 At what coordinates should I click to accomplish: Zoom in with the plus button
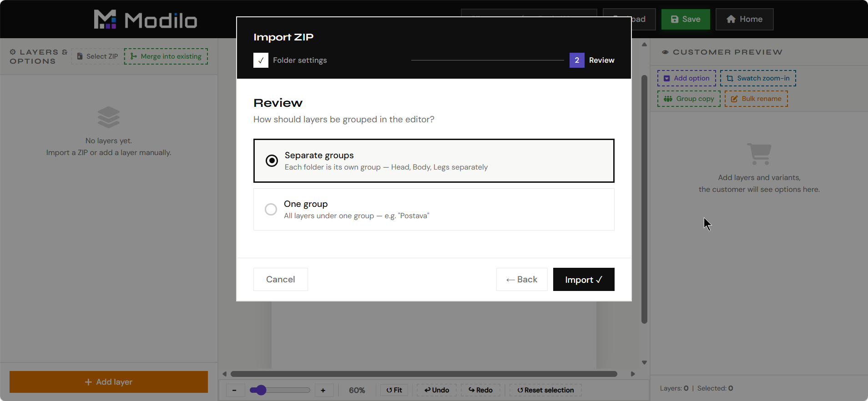pyautogui.click(x=323, y=390)
